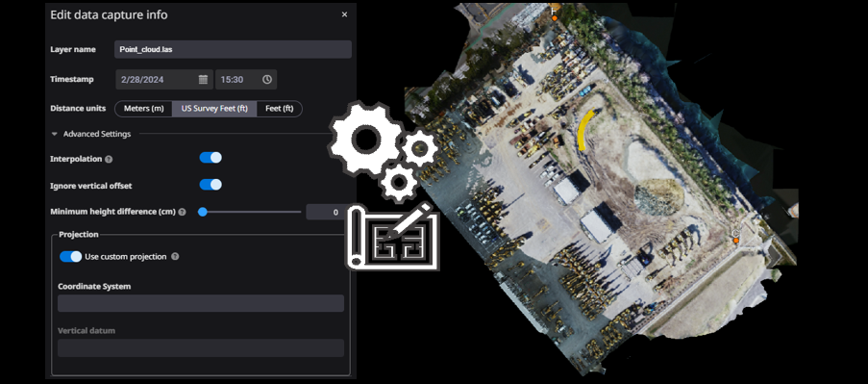Disable Ignore vertical offset switch
This screenshot has width=868, height=384.
tap(211, 185)
